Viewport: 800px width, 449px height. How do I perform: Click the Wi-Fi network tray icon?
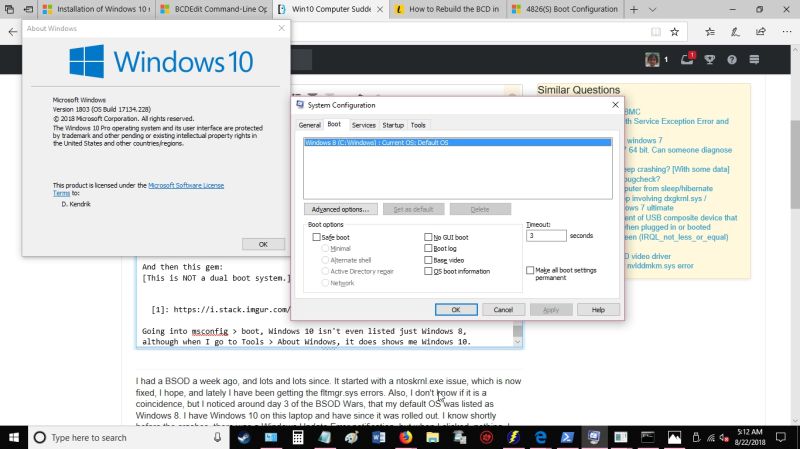click(x=710, y=438)
